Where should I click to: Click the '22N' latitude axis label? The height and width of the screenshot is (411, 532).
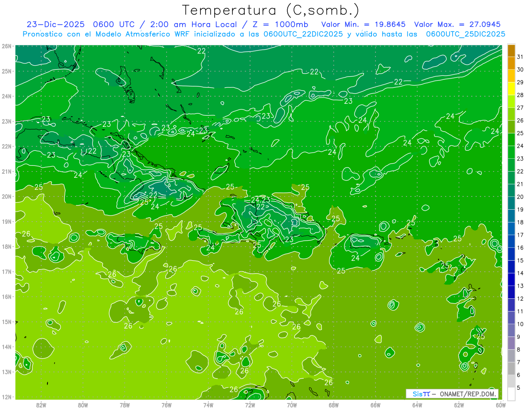[x=6, y=146]
